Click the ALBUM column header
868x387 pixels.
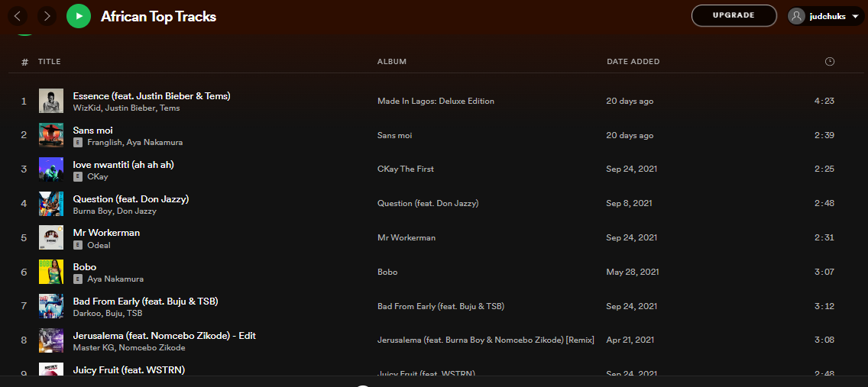[392, 62]
